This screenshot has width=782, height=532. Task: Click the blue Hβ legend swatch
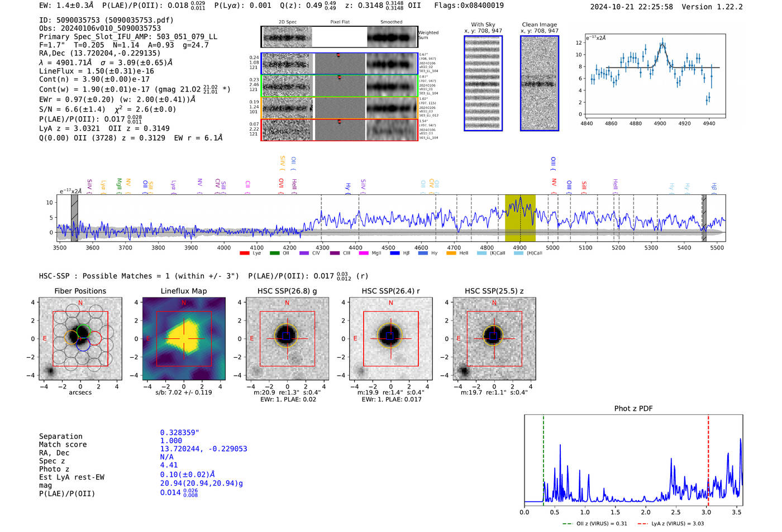(394, 253)
